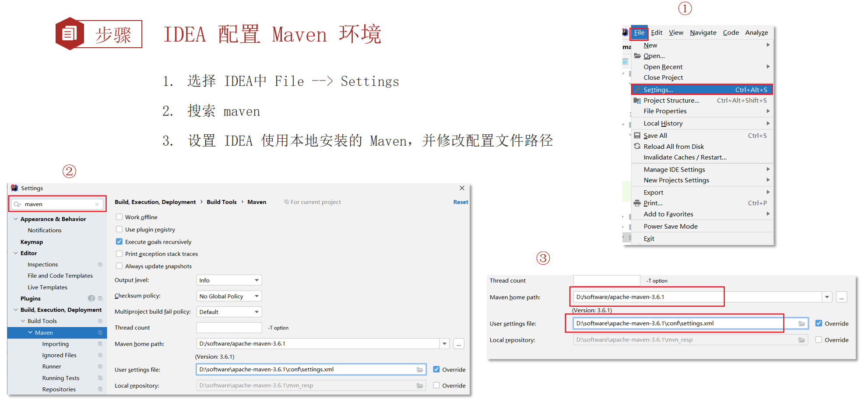Viewport: 868px width, 402px height.
Task: Click the Save All disk icon
Action: (x=637, y=136)
